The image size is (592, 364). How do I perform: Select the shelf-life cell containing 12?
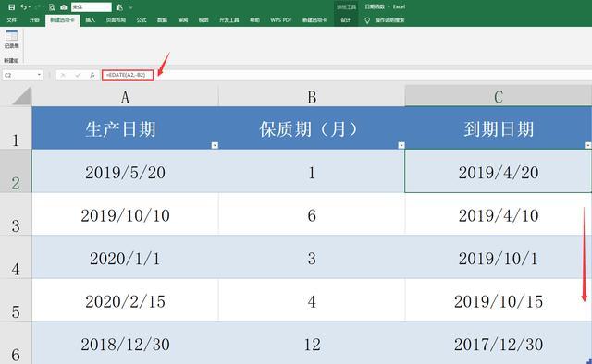(x=312, y=343)
